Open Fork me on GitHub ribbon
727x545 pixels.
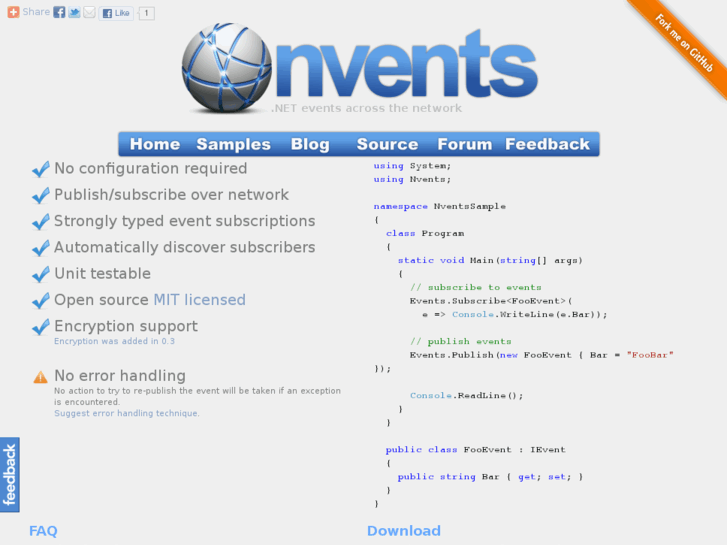point(684,43)
